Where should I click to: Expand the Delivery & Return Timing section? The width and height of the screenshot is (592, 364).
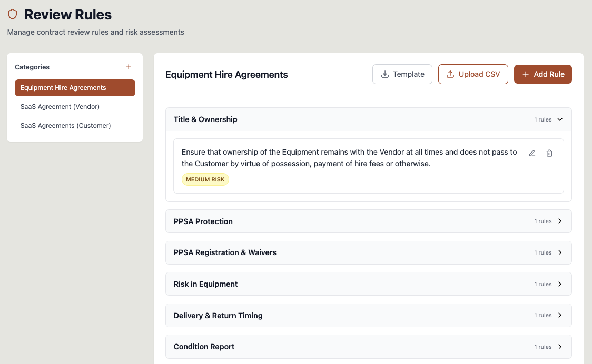click(560, 315)
